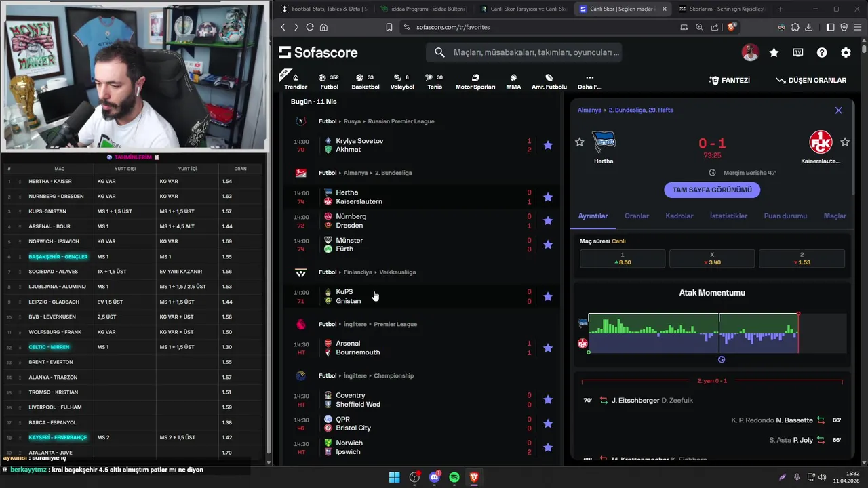Open Sofascore settings gear icon
868x488 pixels.
point(846,52)
